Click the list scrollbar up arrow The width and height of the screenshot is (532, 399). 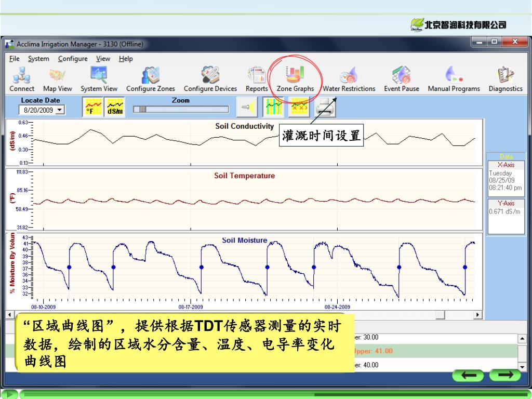[522, 338]
